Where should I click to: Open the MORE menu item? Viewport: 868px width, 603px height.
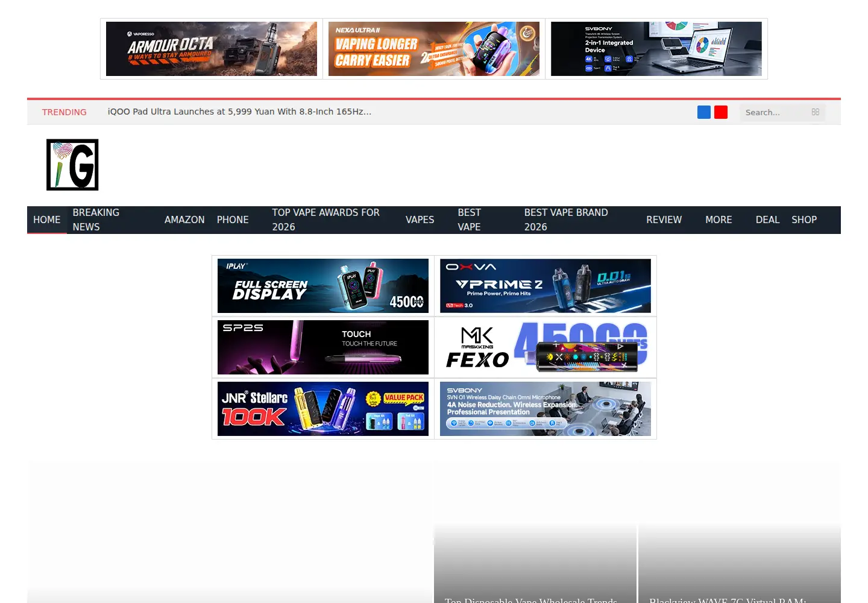pyautogui.click(x=719, y=220)
